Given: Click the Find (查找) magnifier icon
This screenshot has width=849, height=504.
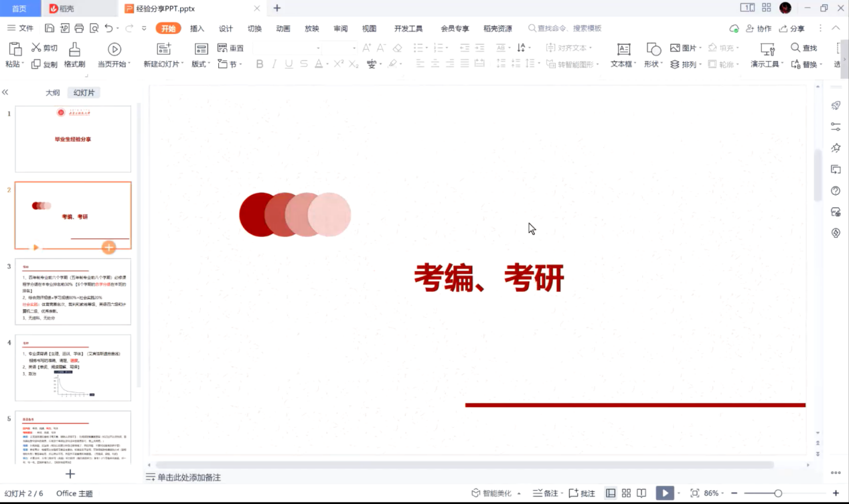Looking at the screenshot, I should click(795, 48).
